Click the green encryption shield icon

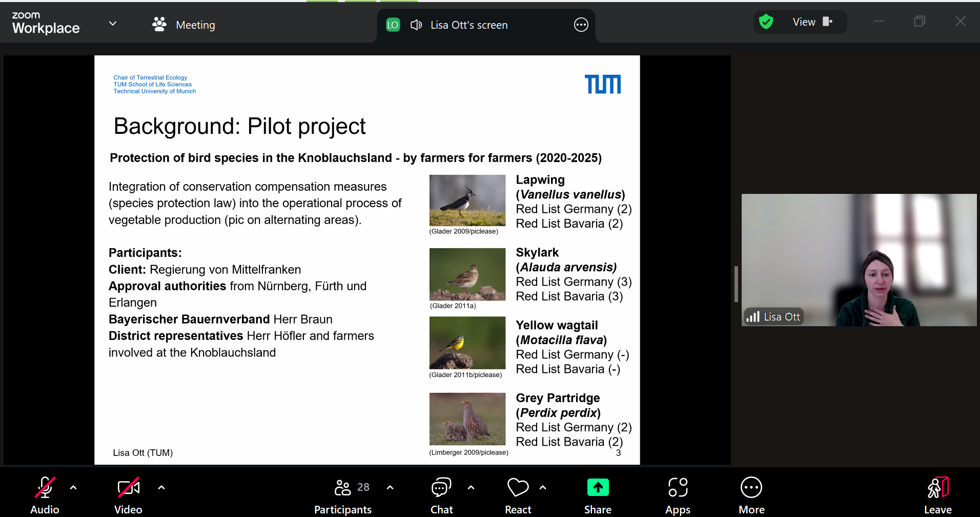point(766,22)
